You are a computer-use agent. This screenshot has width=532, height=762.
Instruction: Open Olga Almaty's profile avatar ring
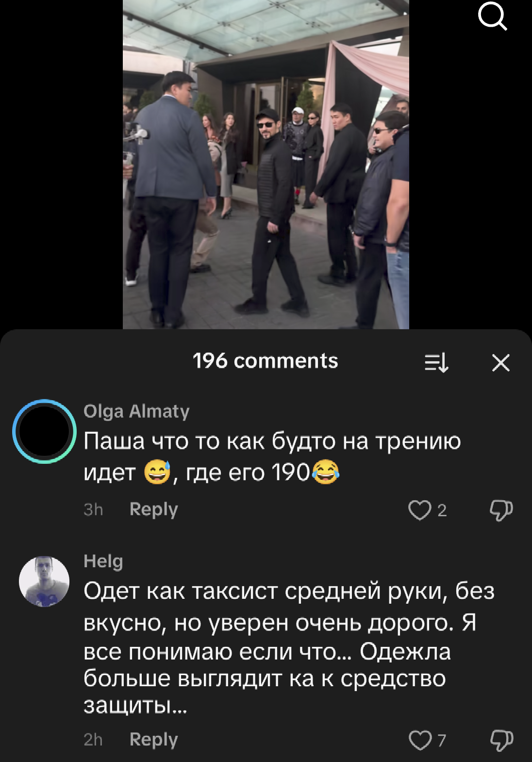[44, 431]
